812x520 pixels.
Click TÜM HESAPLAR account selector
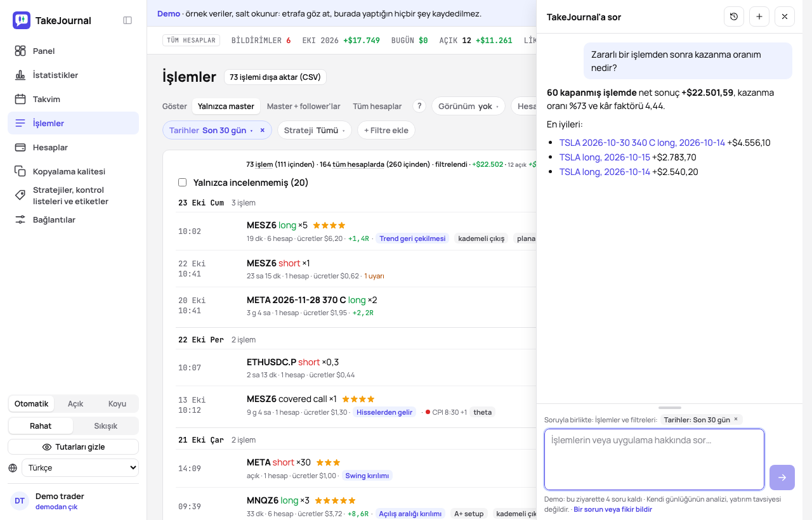pos(192,40)
